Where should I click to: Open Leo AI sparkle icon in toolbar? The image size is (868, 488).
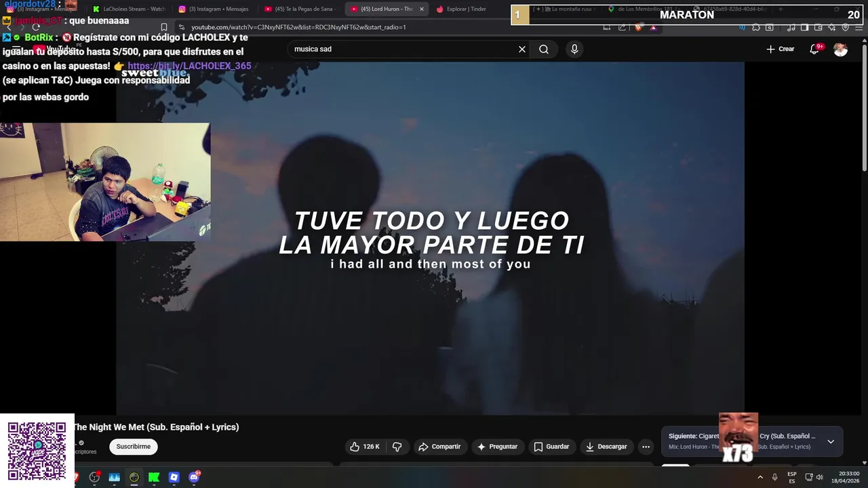coord(831,27)
